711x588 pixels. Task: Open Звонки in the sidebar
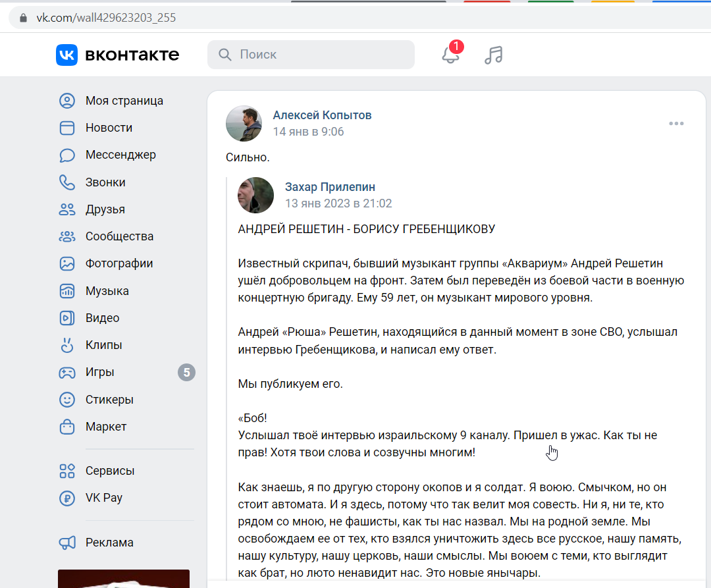pos(105,182)
